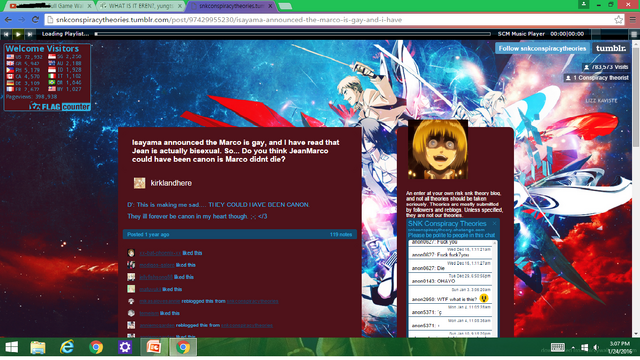Click the '1 Conspiracy theorist' online counter

pos(597,78)
